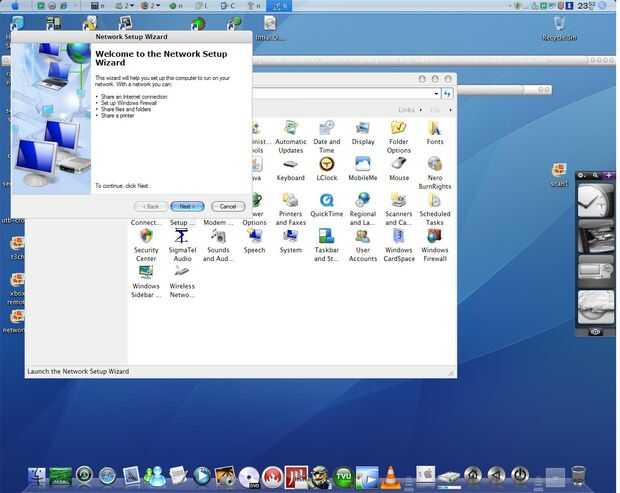The image size is (620, 493).
Task: Open the Display control panel icon
Action: (363, 133)
